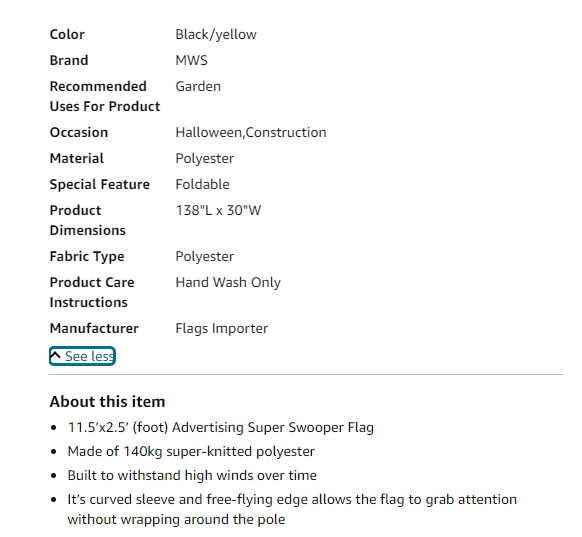The height and width of the screenshot is (537, 582).
Task: Click the Garden value text
Action: coord(198,86)
